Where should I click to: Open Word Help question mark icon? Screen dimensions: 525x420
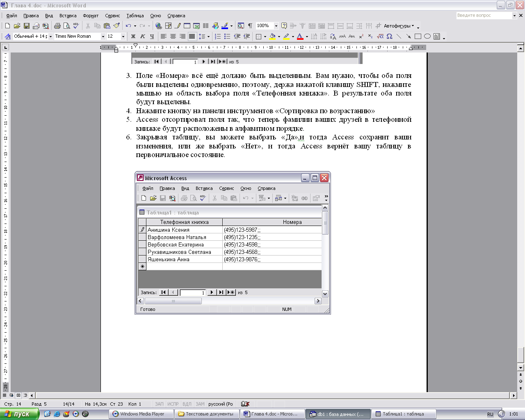click(284, 26)
